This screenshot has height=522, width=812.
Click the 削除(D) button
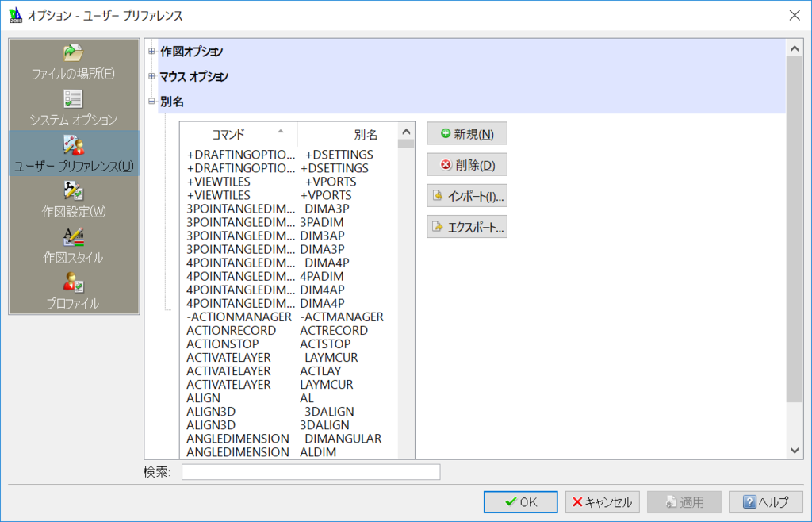click(466, 165)
